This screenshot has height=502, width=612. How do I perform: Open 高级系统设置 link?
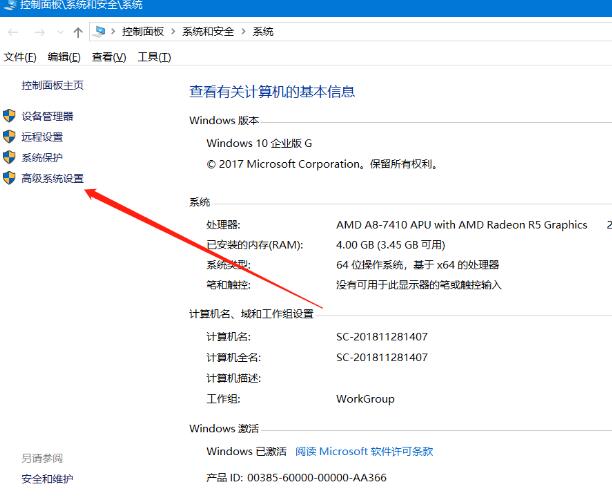pyautogui.click(x=52, y=179)
